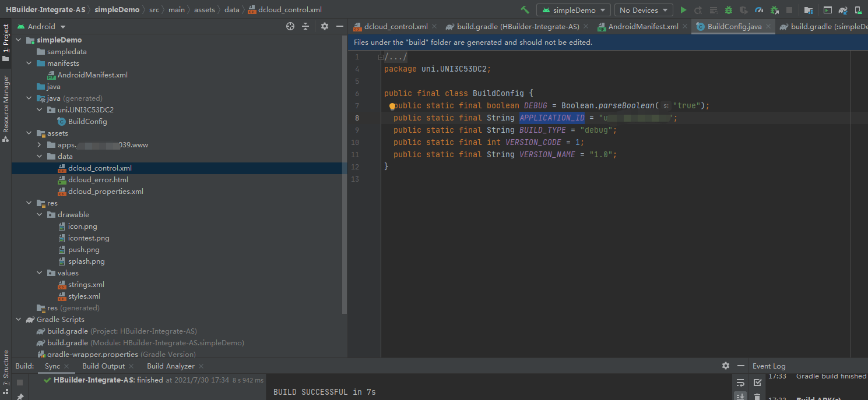Click the locate target icon in Project panel
Screen dimensions: 868x400
point(290,26)
